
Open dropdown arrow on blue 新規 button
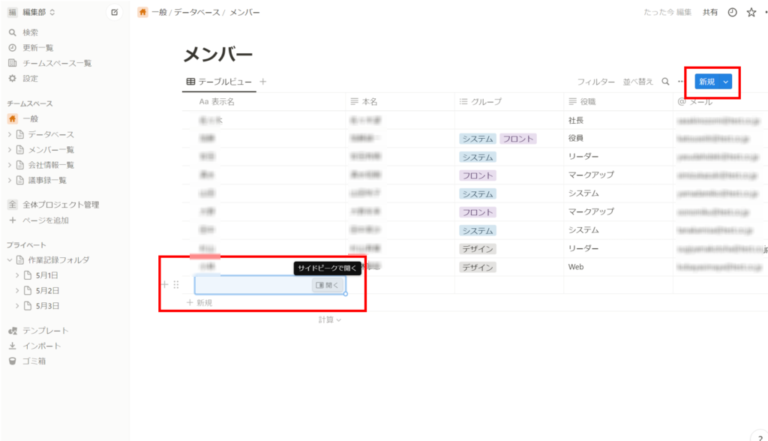[x=725, y=82]
